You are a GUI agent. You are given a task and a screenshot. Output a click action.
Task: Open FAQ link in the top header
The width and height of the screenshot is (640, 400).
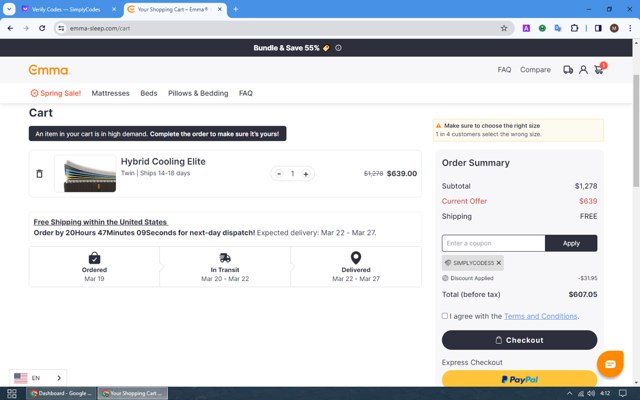[x=504, y=70]
